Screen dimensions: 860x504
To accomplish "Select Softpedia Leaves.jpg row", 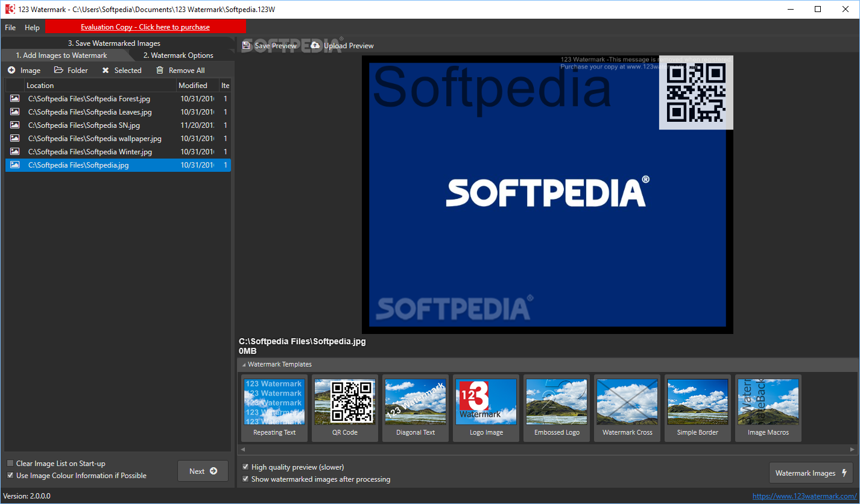I will coord(118,112).
